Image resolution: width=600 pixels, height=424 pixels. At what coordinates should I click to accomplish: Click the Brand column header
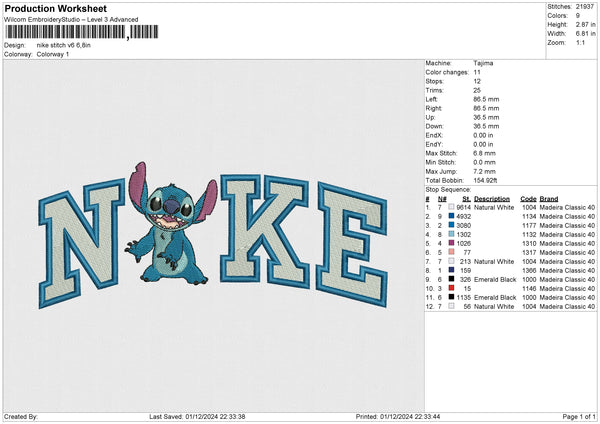(x=553, y=198)
